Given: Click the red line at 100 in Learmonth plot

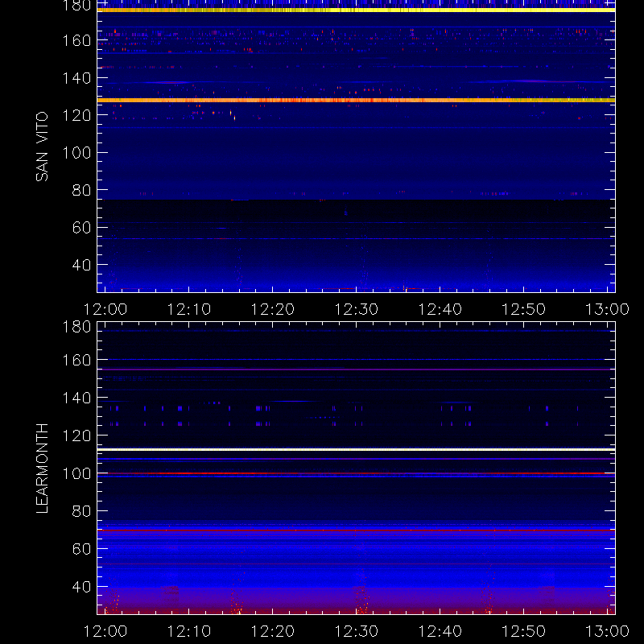Looking at the screenshot, I should [356, 473].
